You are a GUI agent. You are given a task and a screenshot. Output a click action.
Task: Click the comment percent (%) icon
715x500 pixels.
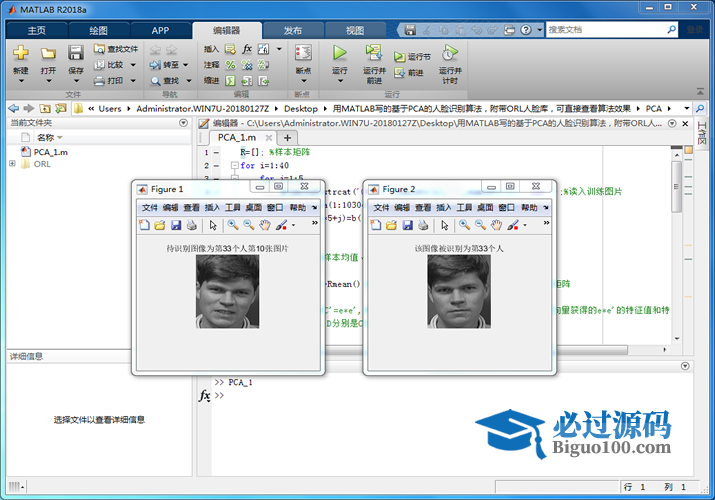[231, 65]
